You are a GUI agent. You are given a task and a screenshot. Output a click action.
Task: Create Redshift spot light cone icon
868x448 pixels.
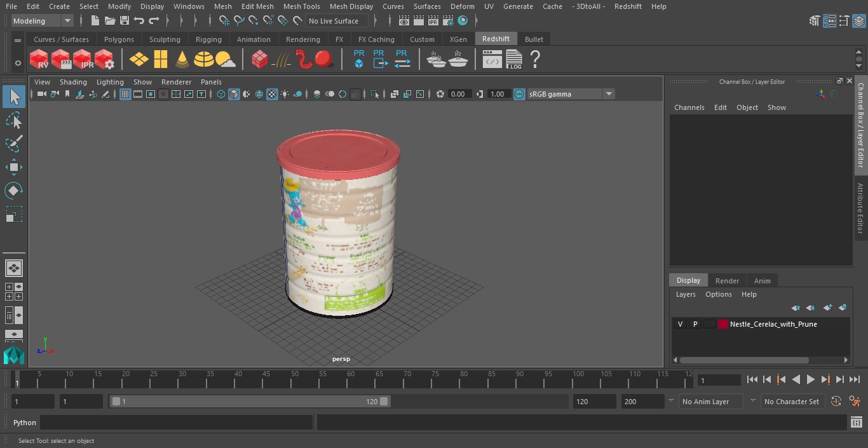182,60
